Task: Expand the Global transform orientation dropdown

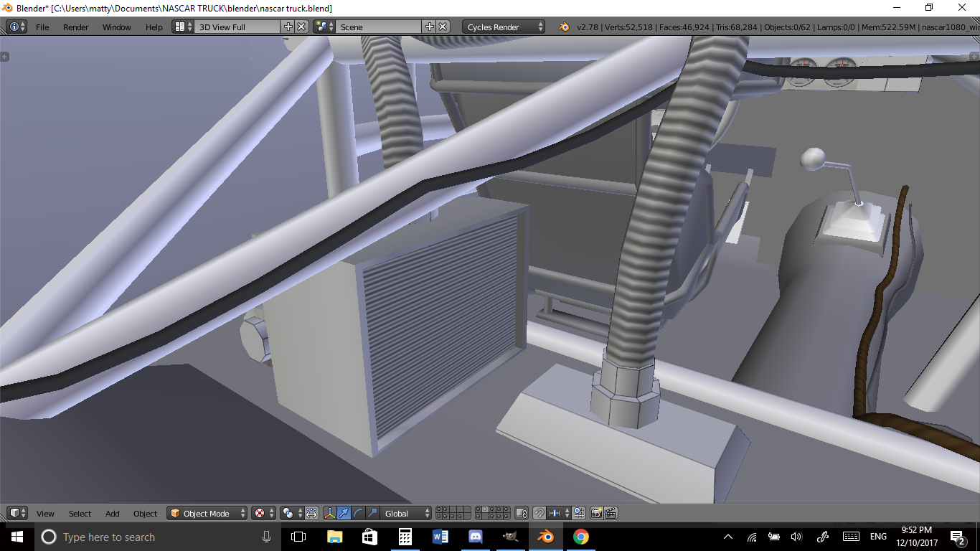Action: (x=406, y=513)
